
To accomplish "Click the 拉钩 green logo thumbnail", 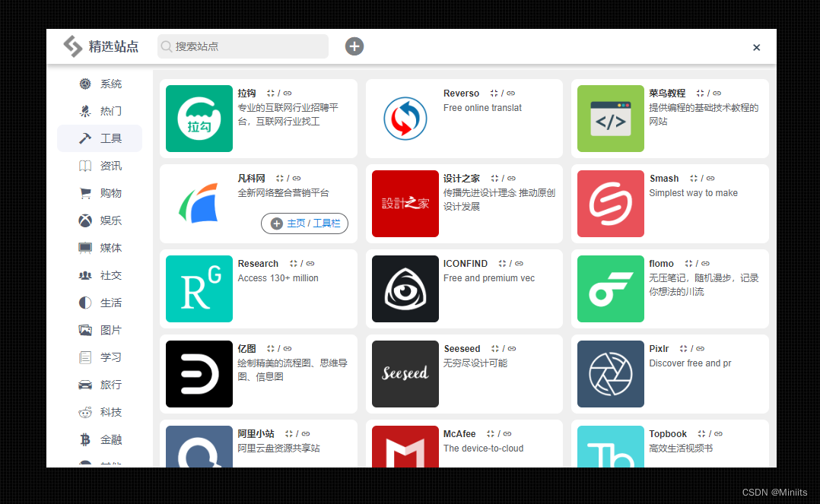I will 199,119.
